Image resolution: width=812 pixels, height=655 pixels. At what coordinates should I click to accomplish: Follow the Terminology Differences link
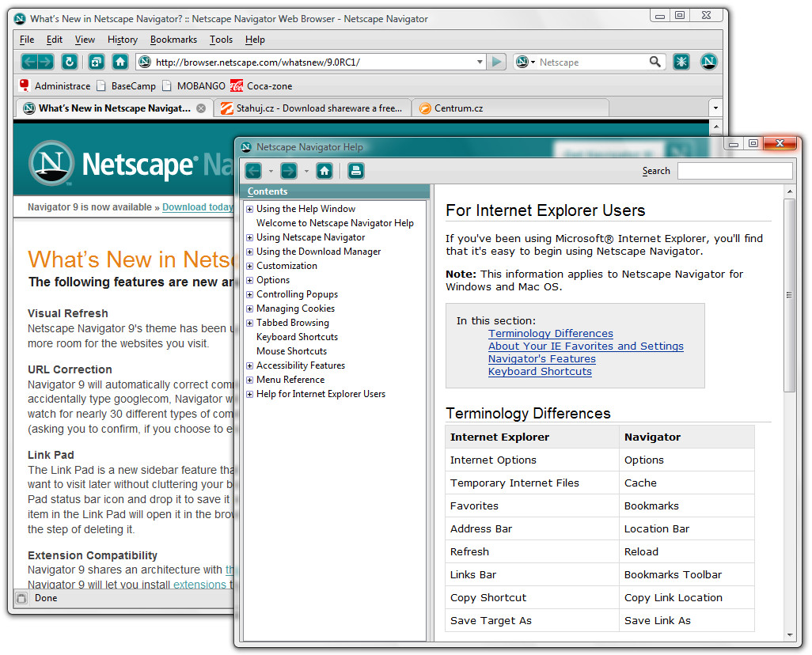coord(551,334)
